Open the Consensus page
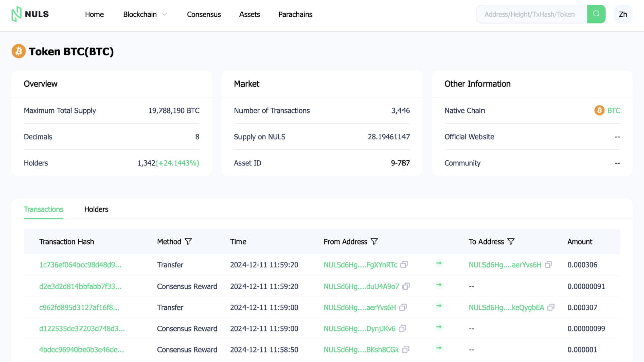Screen dimensions: 644x362 pos(204,14)
